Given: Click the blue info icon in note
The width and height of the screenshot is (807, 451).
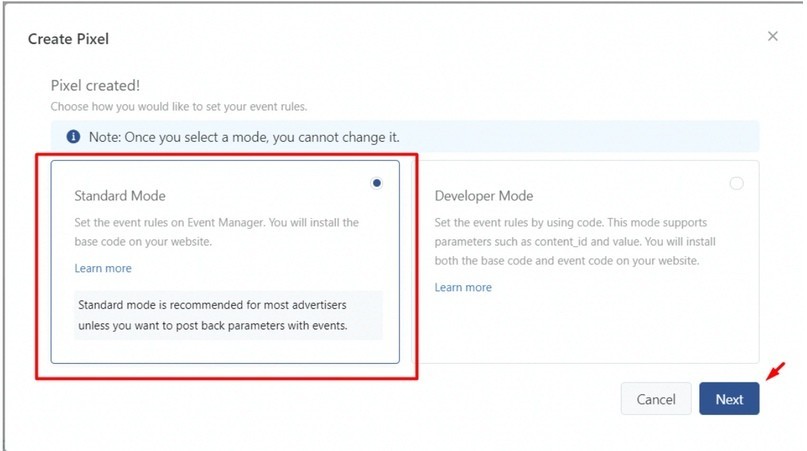Looking at the screenshot, I should [x=73, y=136].
